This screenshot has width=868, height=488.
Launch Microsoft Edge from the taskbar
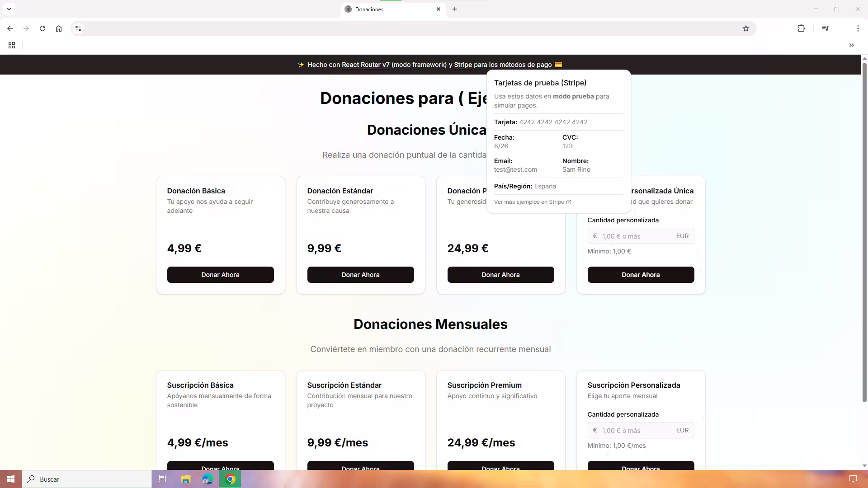tap(208, 479)
